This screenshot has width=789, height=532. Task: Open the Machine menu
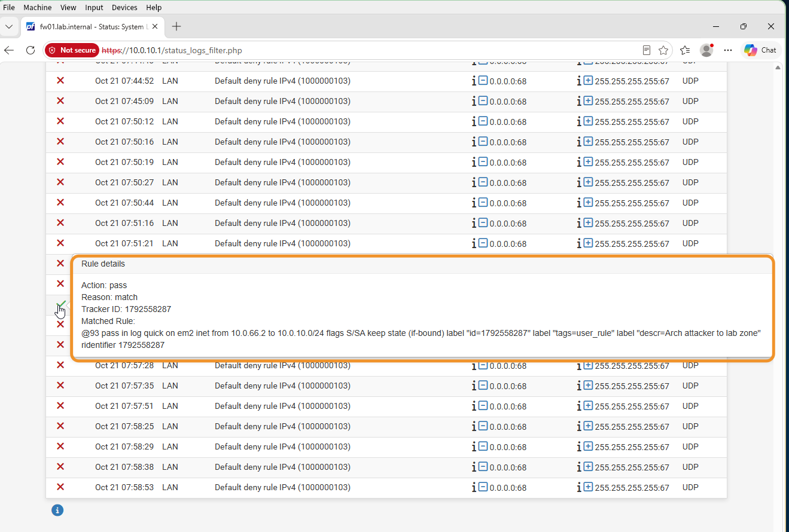[x=38, y=7]
